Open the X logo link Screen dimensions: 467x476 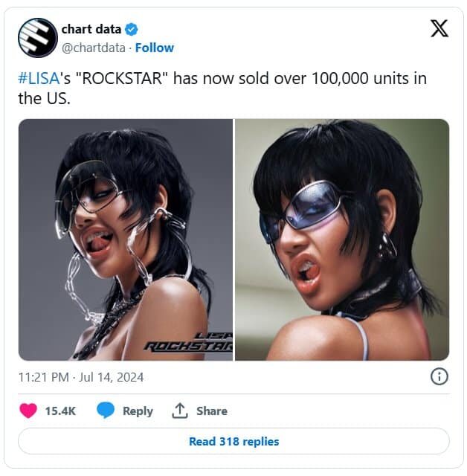[439, 28]
